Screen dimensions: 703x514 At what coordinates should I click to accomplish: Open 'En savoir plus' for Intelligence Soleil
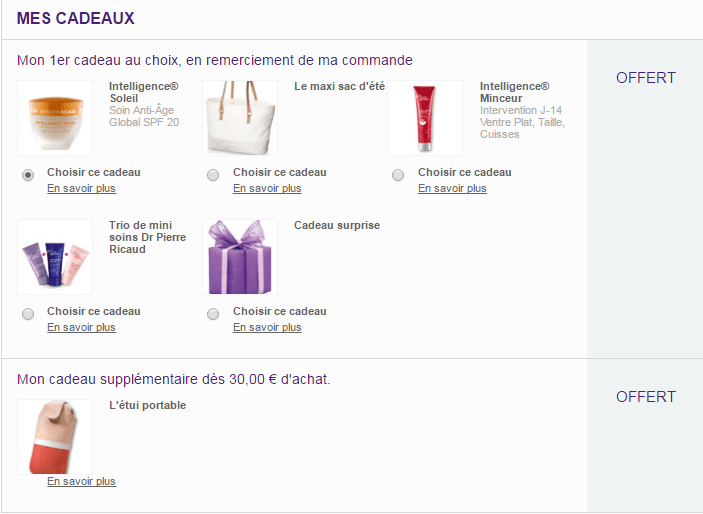coord(81,188)
